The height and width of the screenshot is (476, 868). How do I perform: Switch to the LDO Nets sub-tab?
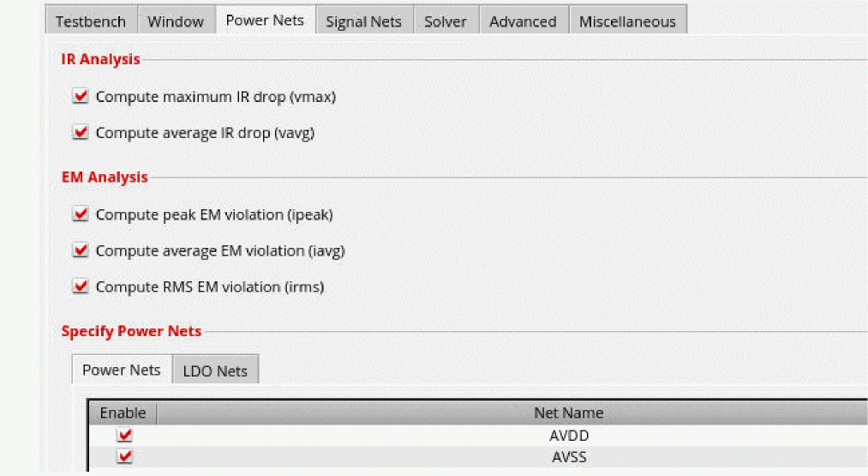(x=215, y=371)
